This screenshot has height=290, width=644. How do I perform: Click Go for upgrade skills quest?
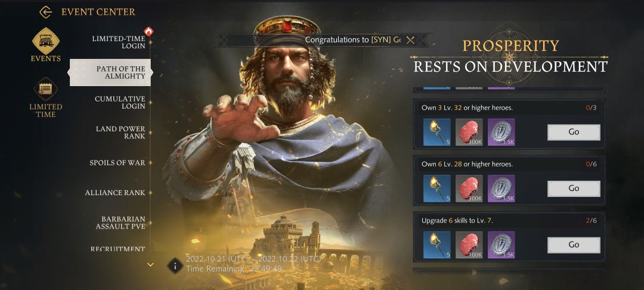click(x=574, y=245)
